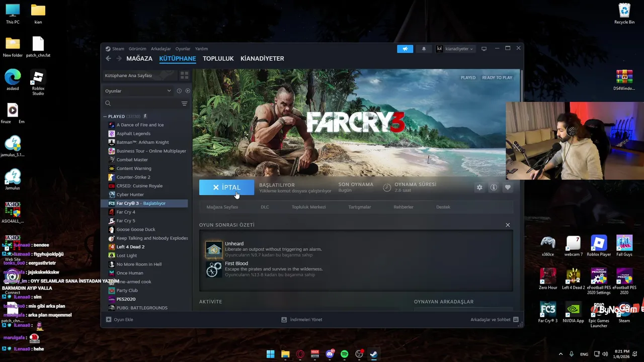This screenshot has height=362, width=644.
Task: Open the Arkadaşlar menu
Action: pos(161,49)
